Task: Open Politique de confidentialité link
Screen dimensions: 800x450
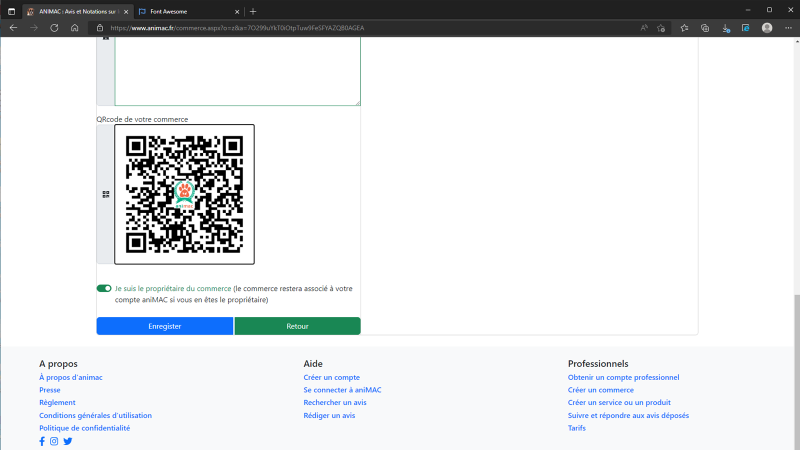Action: [x=85, y=428]
